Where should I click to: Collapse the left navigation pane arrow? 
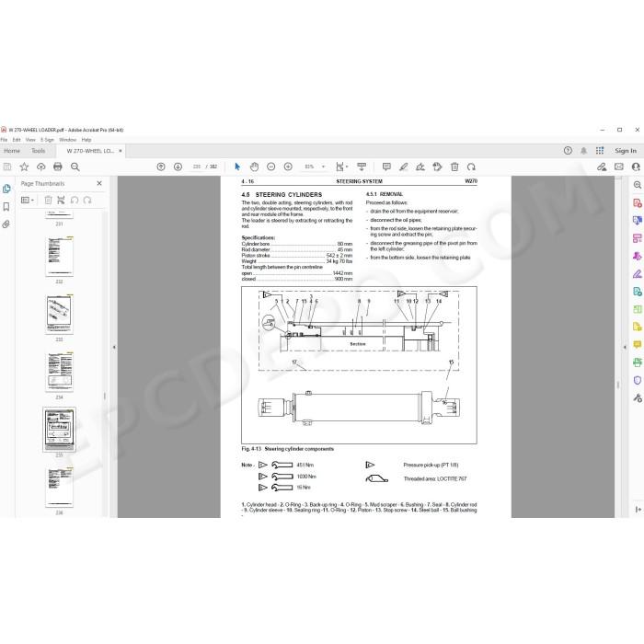pos(114,347)
